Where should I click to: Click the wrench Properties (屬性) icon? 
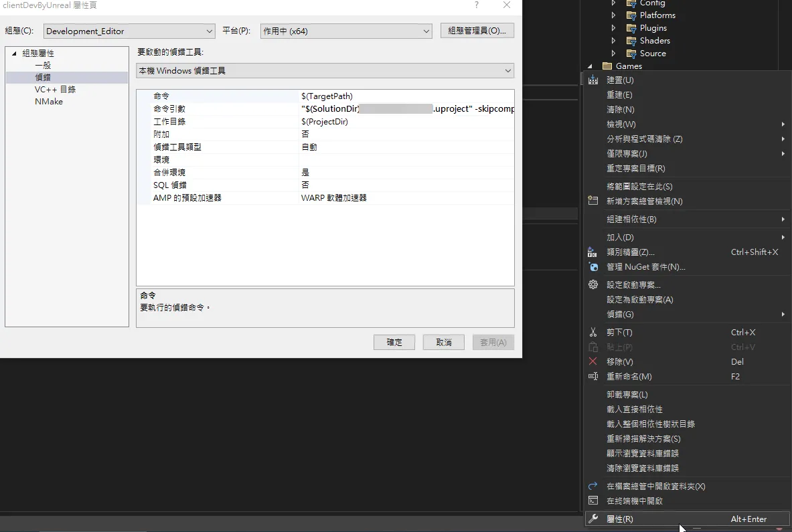pyautogui.click(x=592, y=519)
